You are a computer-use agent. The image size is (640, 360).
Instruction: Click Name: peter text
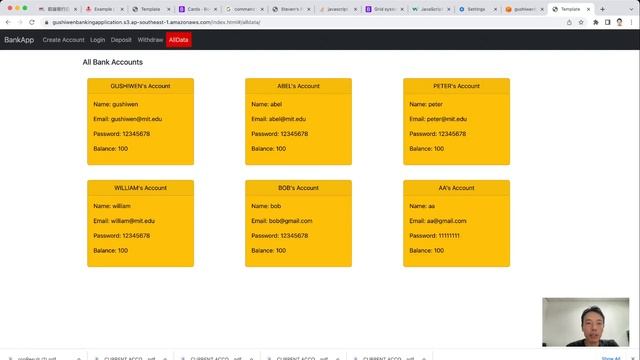(x=426, y=104)
